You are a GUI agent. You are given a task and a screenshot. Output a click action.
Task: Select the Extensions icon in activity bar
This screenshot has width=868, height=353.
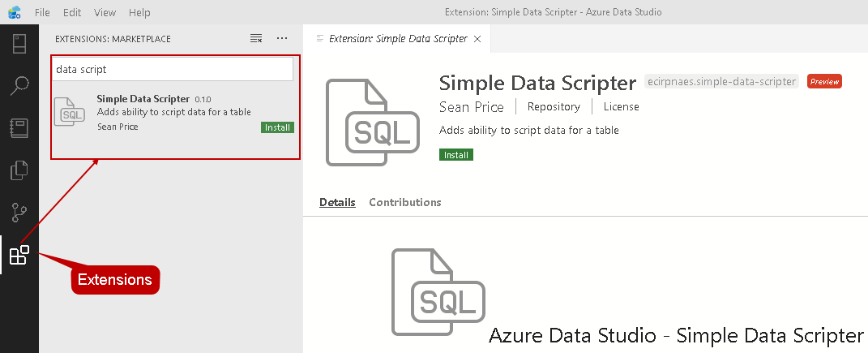pos(19,256)
